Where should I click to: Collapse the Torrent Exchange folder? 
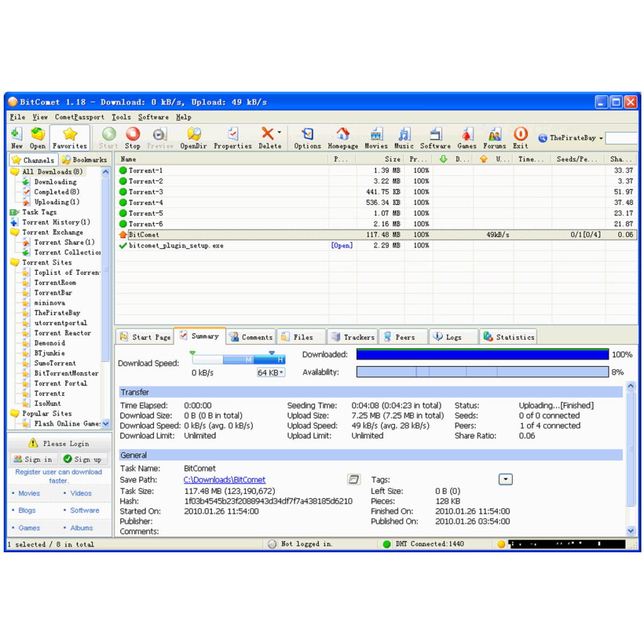tap(15, 232)
